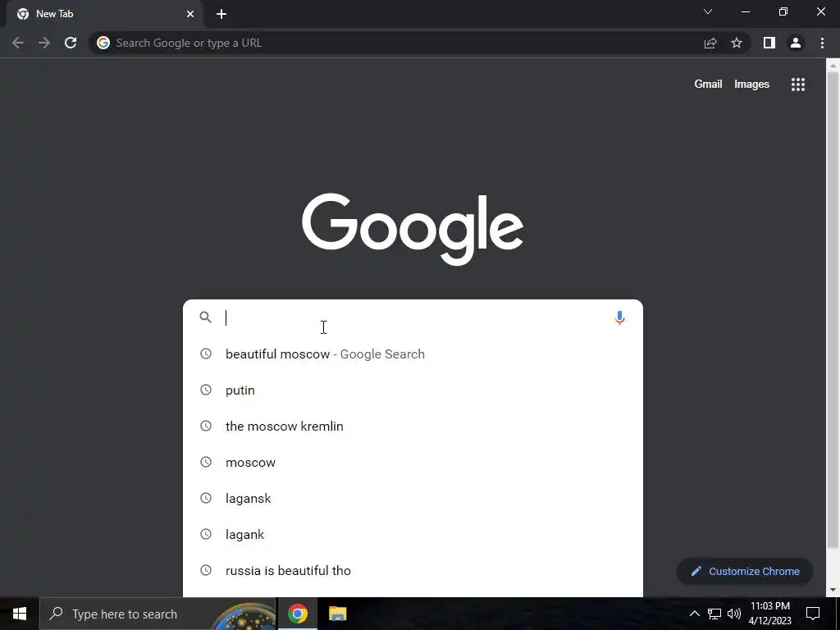Open the Windows Start menu
This screenshot has height=630, width=840.
coord(20,614)
